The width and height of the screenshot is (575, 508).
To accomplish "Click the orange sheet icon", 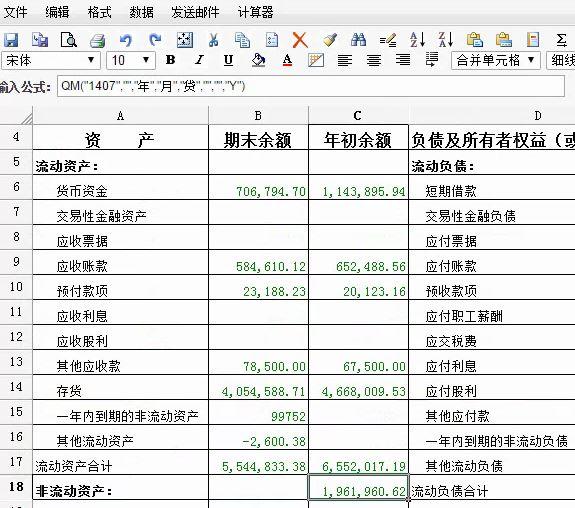I will (x=532, y=40).
